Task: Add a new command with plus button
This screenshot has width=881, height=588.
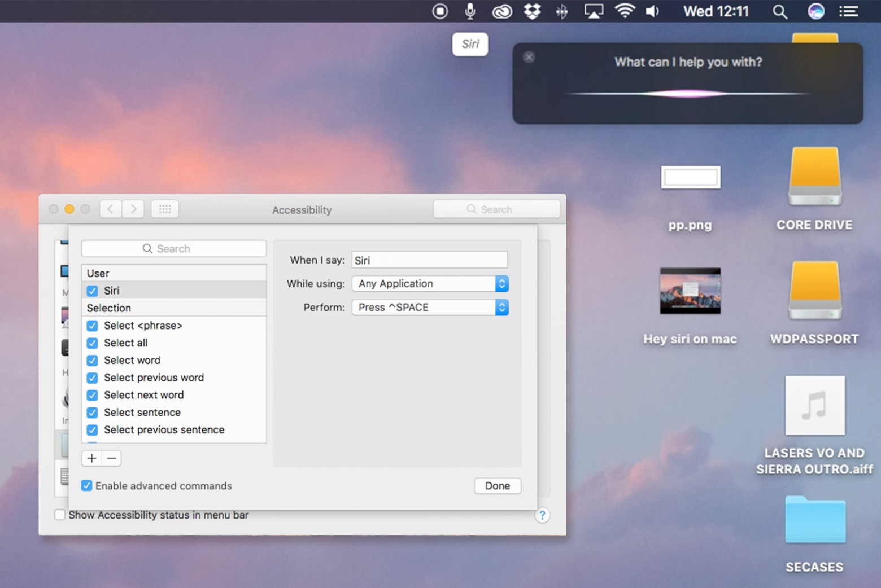Action: (92, 458)
